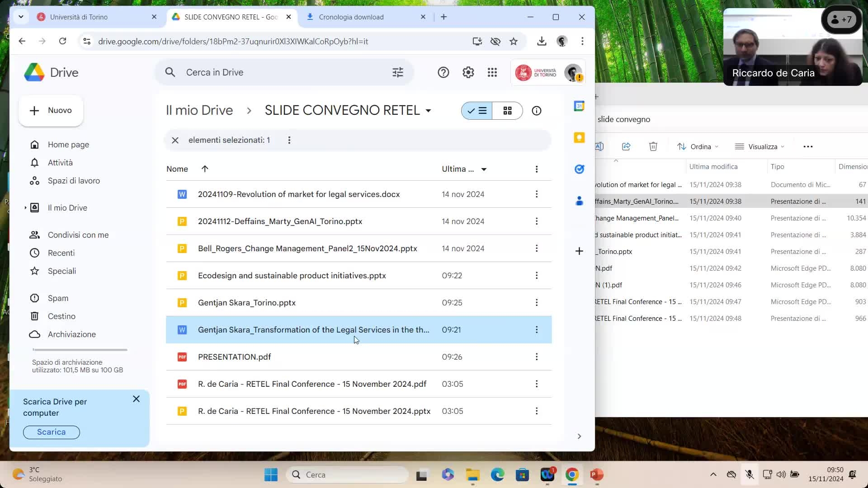Dismiss the Scarica Drive per computer banner
868x488 pixels.
coord(136,399)
